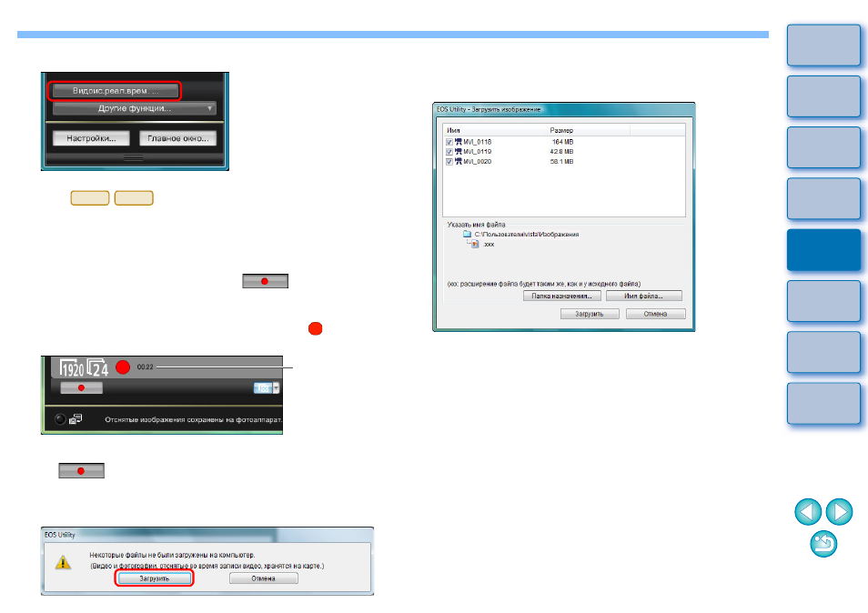Image resolution: width=868 pixels, height=613 pixels.
Task: Open the blue view-mode dropdown arrow
Action: click(x=277, y=387)
